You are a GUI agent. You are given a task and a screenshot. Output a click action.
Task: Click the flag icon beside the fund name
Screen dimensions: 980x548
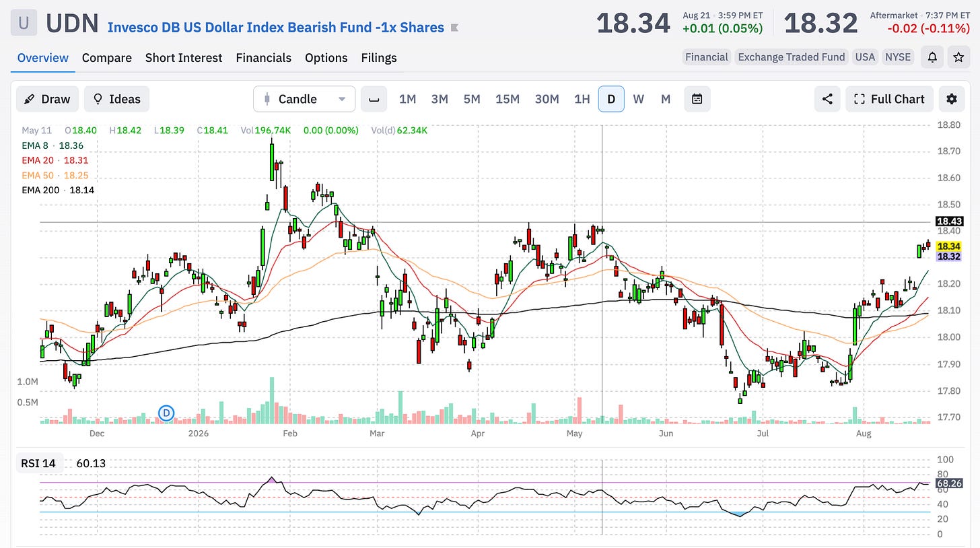tap(455, 28)
